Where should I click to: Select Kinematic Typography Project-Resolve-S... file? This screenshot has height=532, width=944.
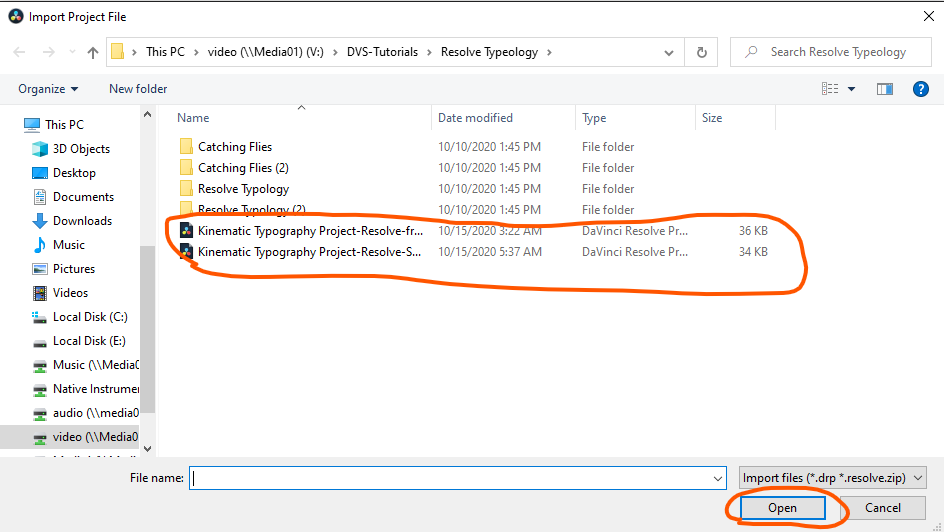(x=309, y=252)
